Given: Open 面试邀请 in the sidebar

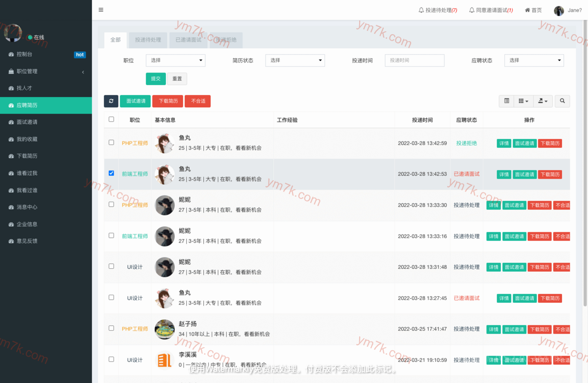Looking at the screenshot, I should click(x=27, y=122).
